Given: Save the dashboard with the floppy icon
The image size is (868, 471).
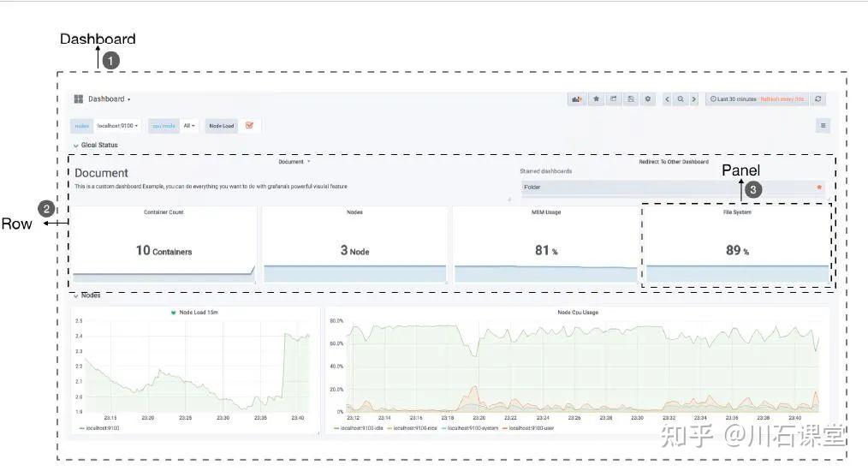Looking at the screenshot, I should pos(631,99).
